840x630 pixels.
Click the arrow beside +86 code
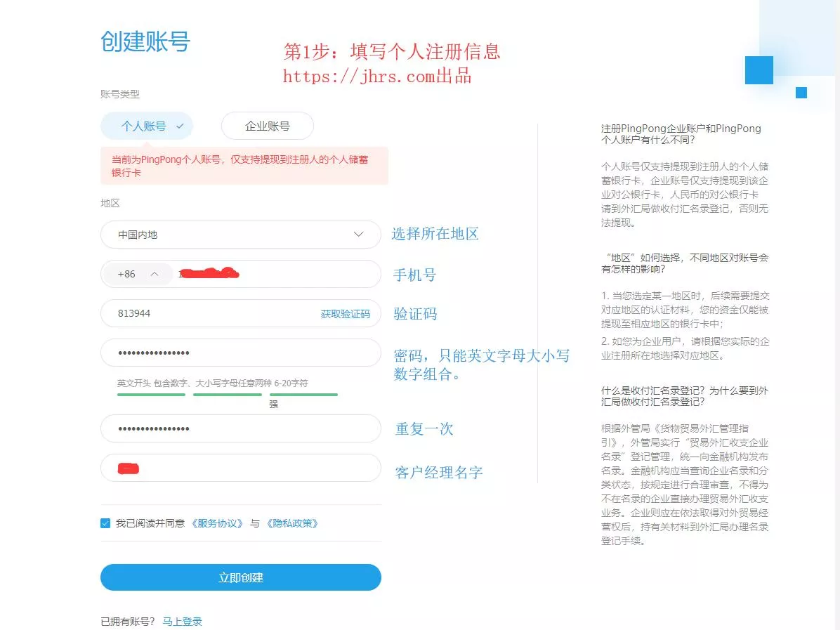click(155, 275)
